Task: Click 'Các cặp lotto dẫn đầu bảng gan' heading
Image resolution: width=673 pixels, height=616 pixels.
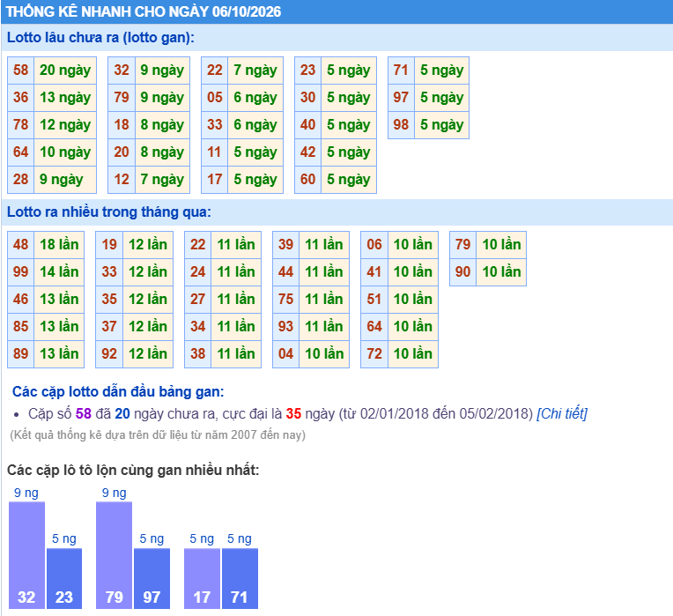Action: coord(118,391)
